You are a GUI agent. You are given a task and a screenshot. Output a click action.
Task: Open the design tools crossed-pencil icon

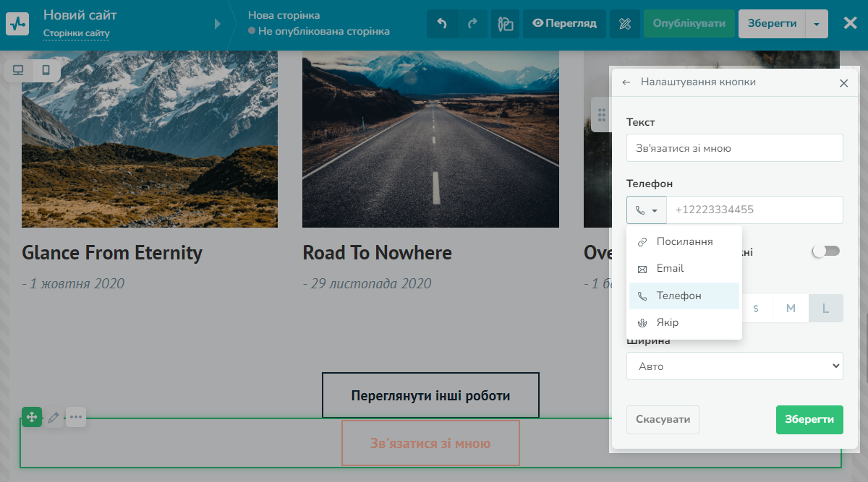[x=625, y=23]
